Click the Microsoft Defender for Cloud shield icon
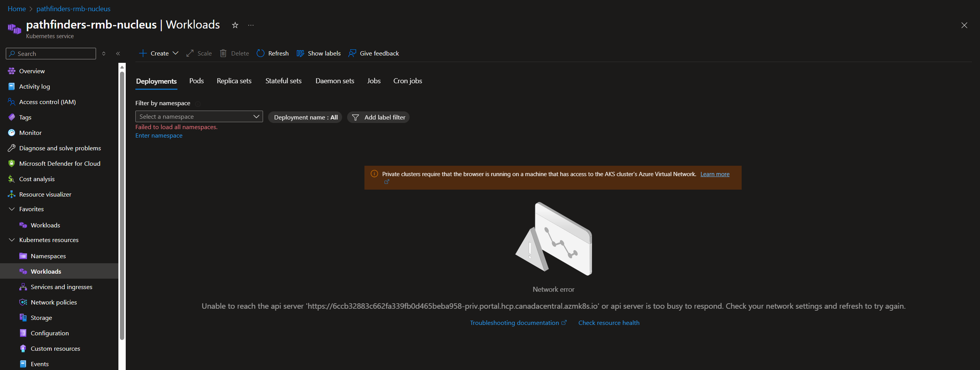Screen dimensions: 980x370 point(12,163)
